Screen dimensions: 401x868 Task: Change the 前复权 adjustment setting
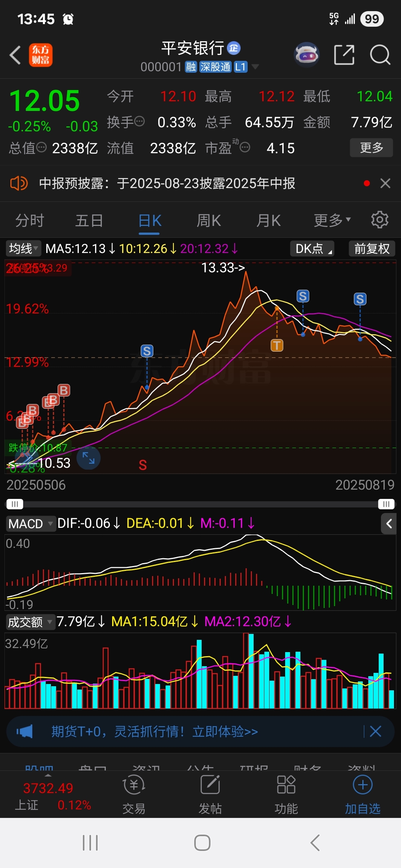[372, 249]
